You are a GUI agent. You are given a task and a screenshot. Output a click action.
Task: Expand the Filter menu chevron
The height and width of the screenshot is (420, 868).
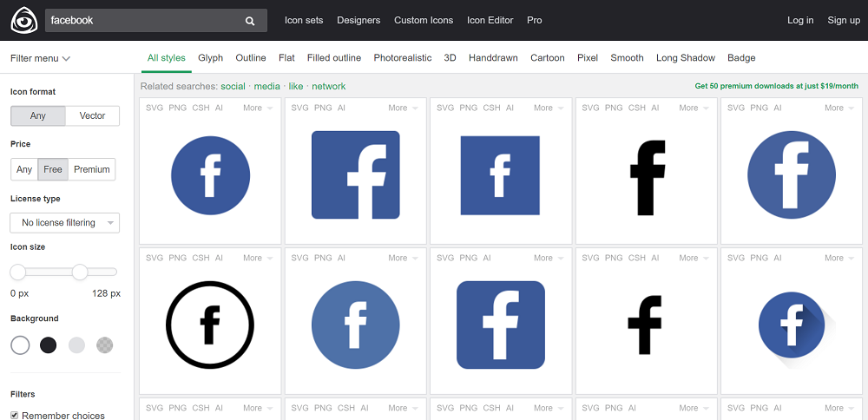(x=66, y=59)
